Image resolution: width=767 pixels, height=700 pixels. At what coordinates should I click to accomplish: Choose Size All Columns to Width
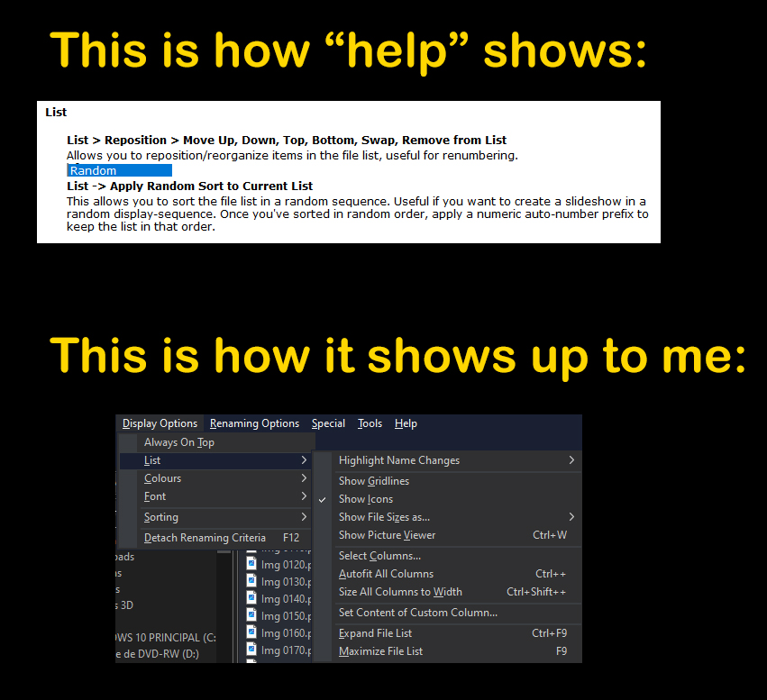[448, 592]
